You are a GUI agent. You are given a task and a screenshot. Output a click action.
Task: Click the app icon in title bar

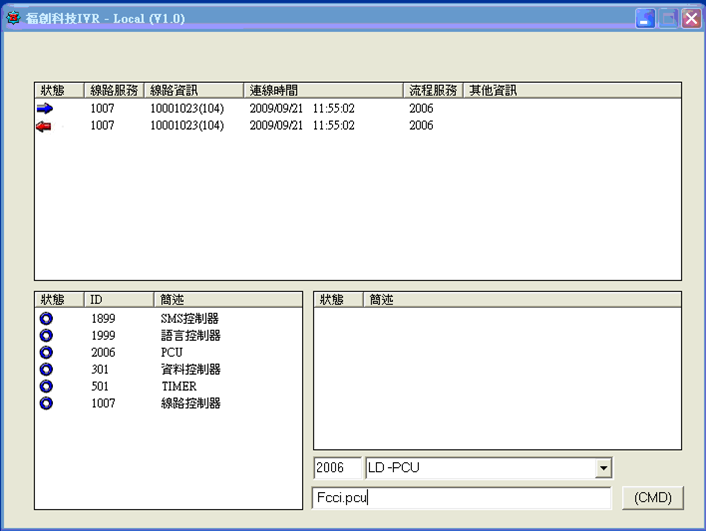coord(14,18)
